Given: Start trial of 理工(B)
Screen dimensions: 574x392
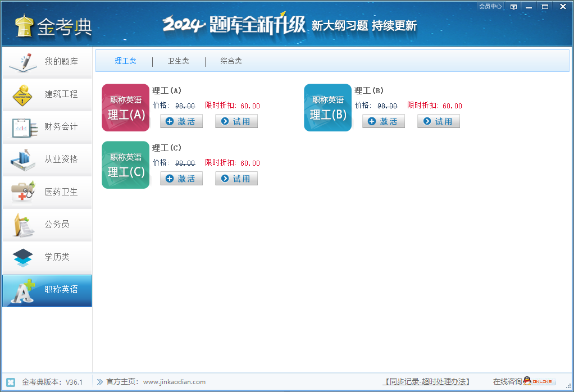Looking at the screenshot, I should [438, 121].
